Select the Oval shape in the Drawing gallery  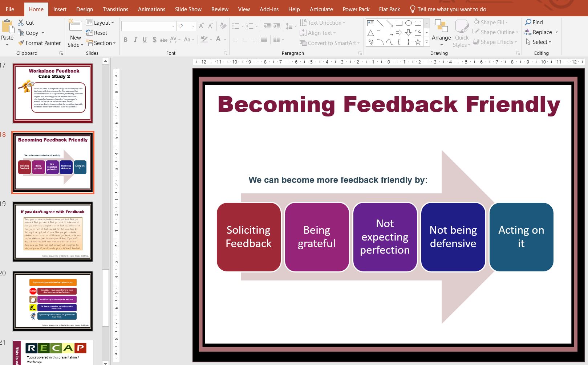point(408,22)
